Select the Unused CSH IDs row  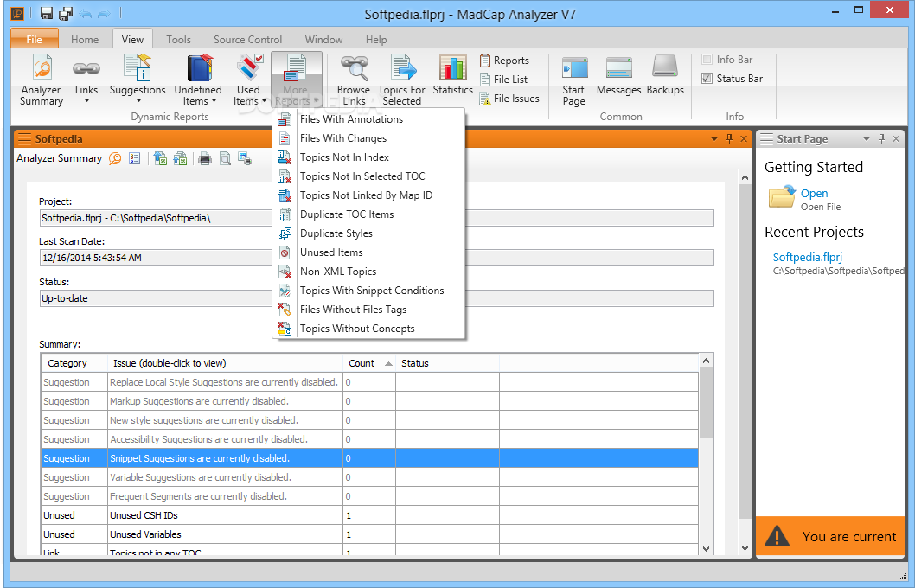[x=369, y=515]
